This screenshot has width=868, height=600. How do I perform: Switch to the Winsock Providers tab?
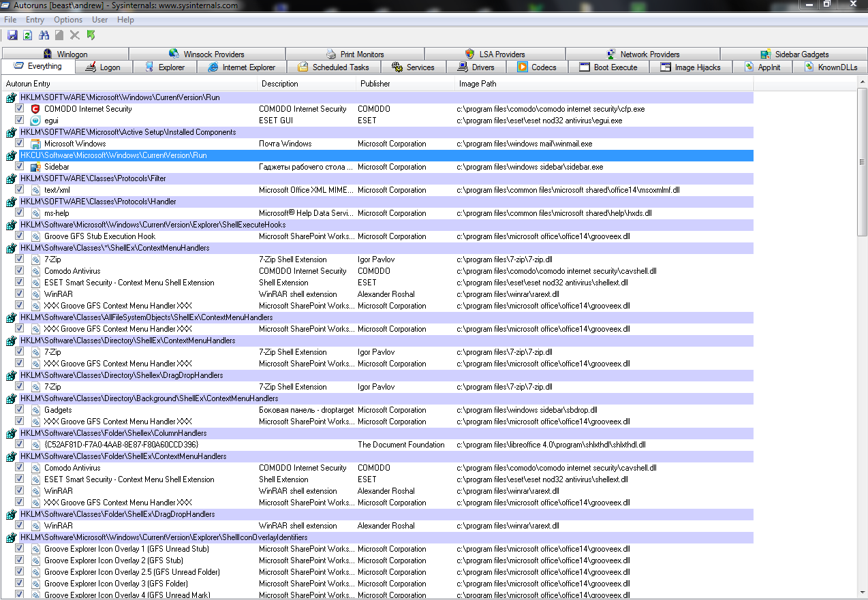click(x=206, y=54)
